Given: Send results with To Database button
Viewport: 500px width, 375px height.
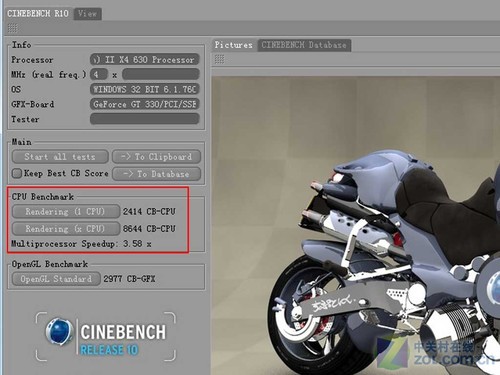Looking at the screenshot, I should (156, 174).
